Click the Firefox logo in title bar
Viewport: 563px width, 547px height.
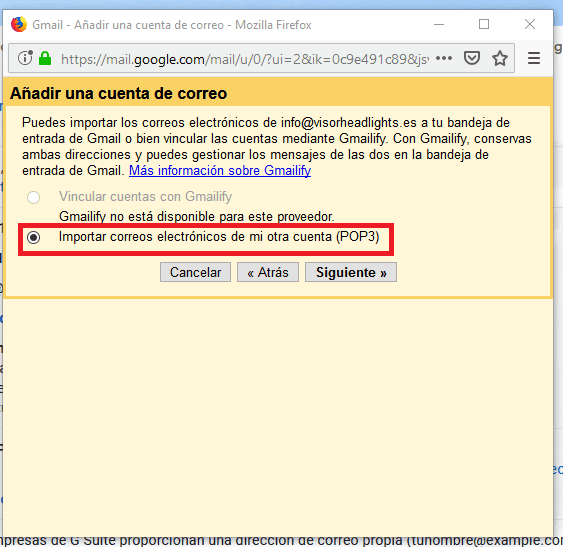pyautogui.click(x=19, y=24)
